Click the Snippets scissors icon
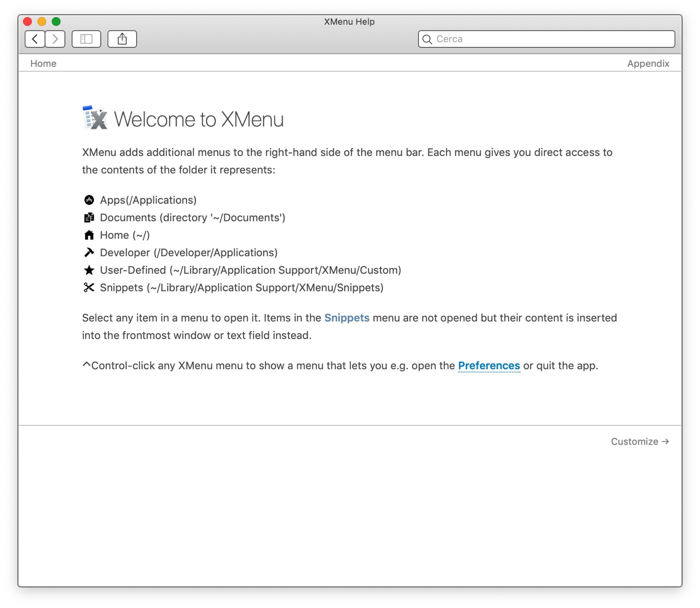The width and height of the screenshot is (700, 608). [x=89, y=288]
